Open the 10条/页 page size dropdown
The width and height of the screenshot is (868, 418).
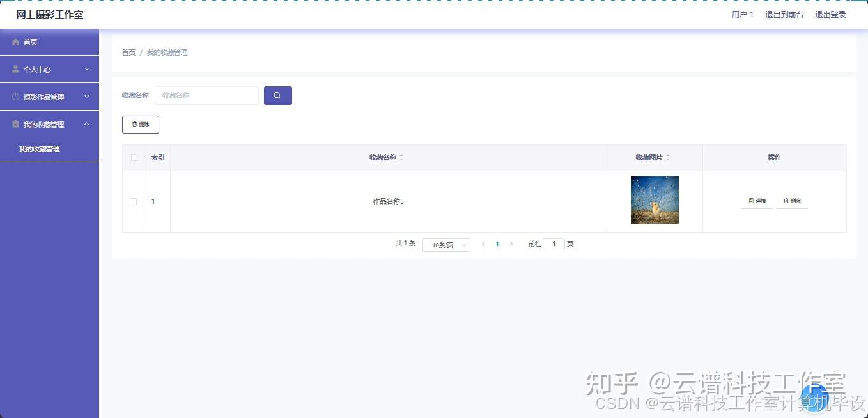pyautogui.click(x=446, y=244)
